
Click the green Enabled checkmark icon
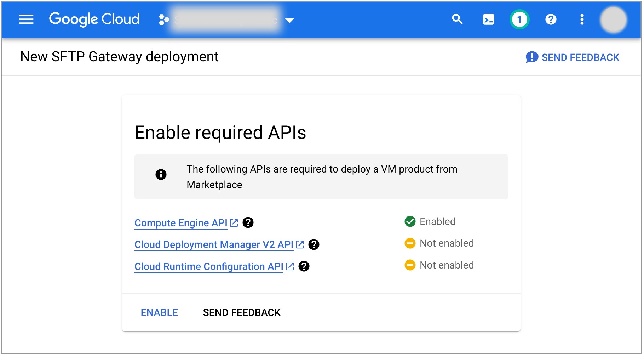click(410, 221)
